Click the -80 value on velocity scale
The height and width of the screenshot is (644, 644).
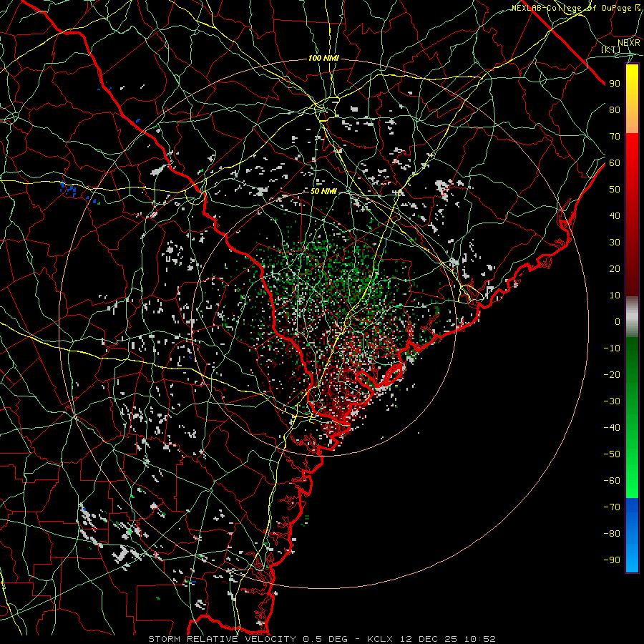(612, 534)
